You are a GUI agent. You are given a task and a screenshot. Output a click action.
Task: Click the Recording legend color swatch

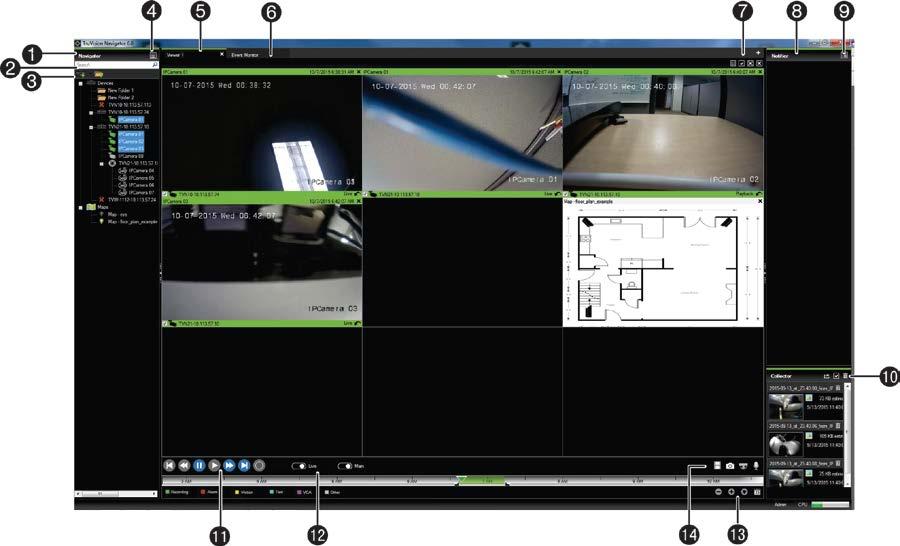168,492
